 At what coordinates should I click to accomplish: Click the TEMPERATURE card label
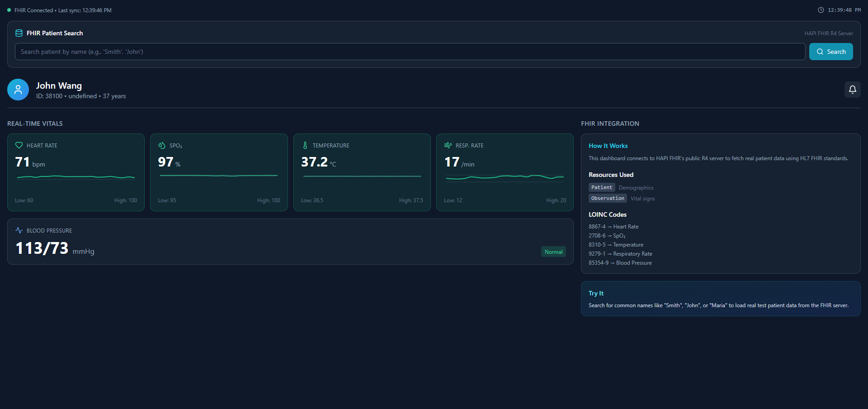tap(331, 146)
